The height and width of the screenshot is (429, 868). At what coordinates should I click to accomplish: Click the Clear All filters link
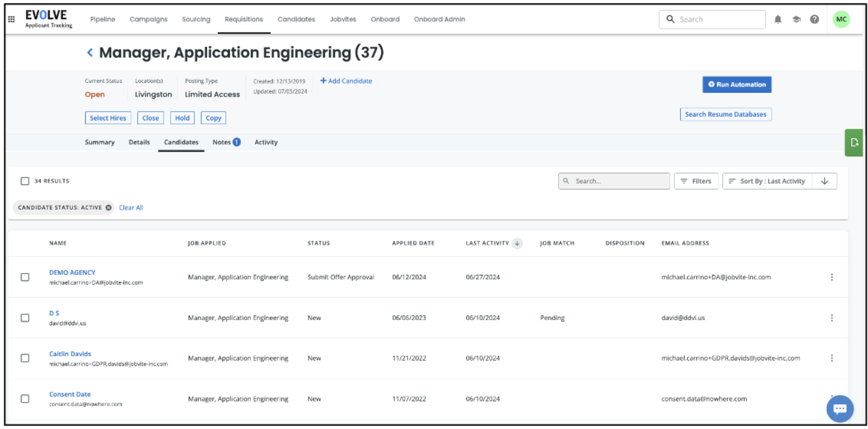click(x=131, y=208)
